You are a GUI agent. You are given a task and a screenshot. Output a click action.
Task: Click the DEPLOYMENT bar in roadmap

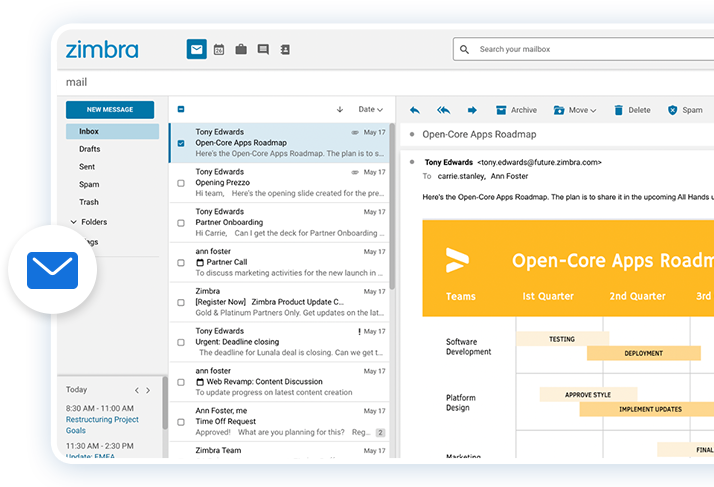click(x=643, y=353)
